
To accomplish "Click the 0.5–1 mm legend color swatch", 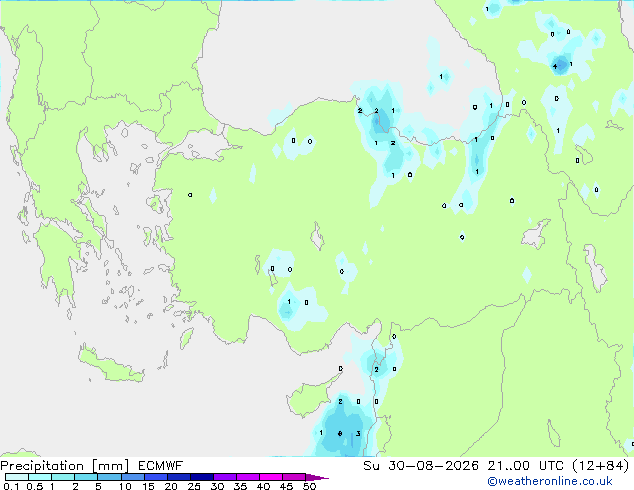I will (x=40, y=477).
